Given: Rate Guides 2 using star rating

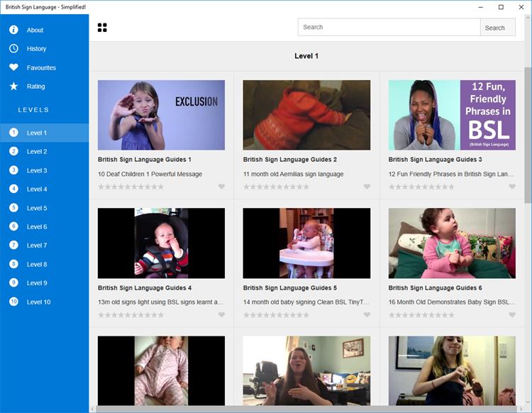Looking at the screenshot, I should click(x=276, y=187).
